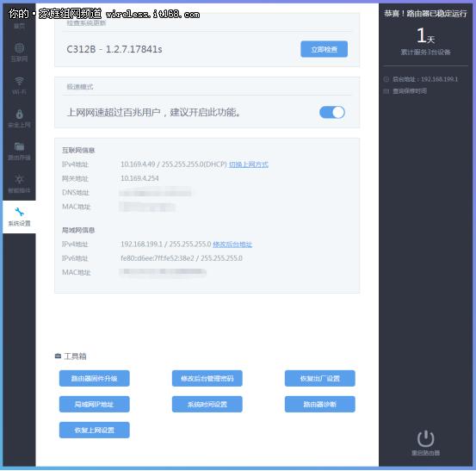Screen dimensions: 476x471
Task: Open the 互联网 (Internet) sidebar section
Action: pyautogui.click(x=19, y=53)
